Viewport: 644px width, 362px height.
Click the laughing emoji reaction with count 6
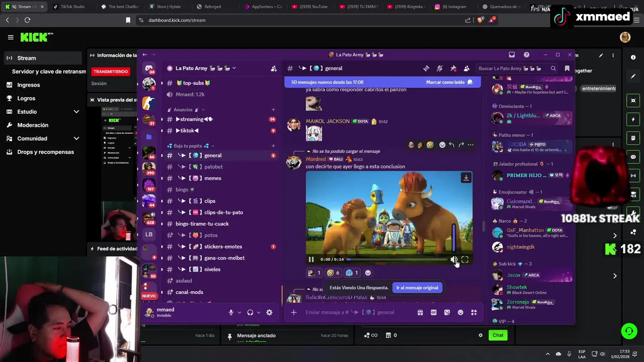pos(333,273)
